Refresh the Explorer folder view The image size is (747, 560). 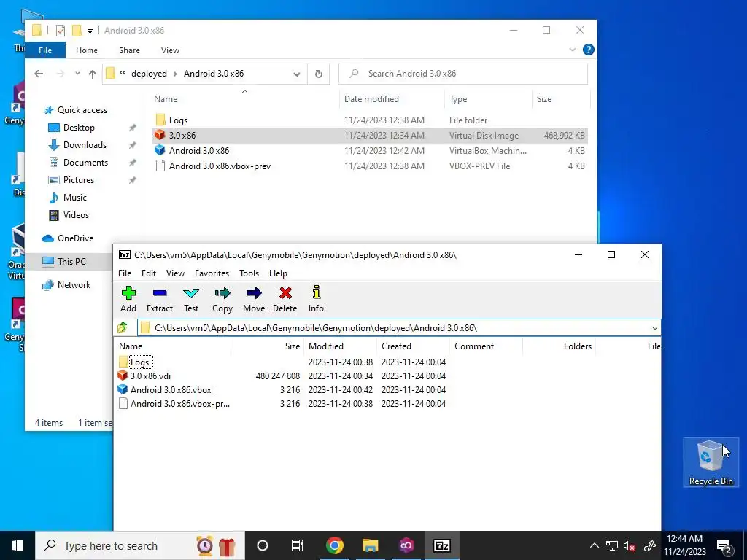tap(318, 74)
